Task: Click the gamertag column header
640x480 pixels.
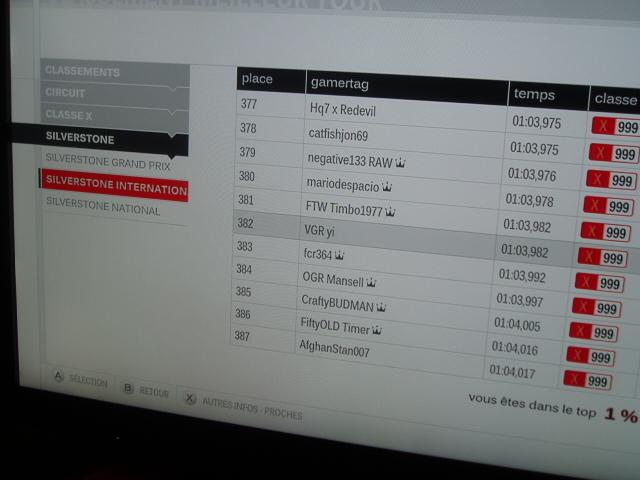Action: tap(340, 81)
